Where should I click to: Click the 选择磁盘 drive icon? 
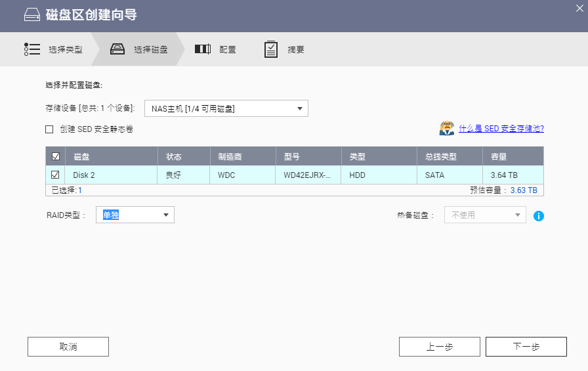pos(117,49)
